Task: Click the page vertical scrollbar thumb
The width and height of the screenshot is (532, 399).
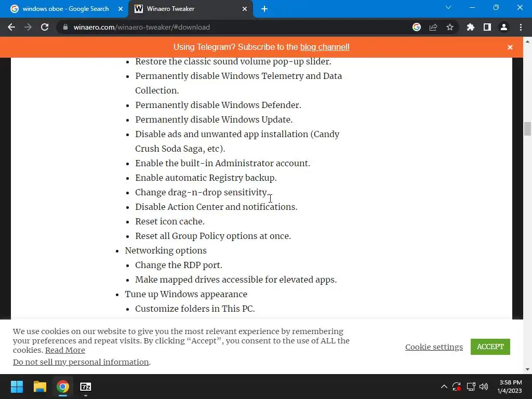Action: pos(527,129)
